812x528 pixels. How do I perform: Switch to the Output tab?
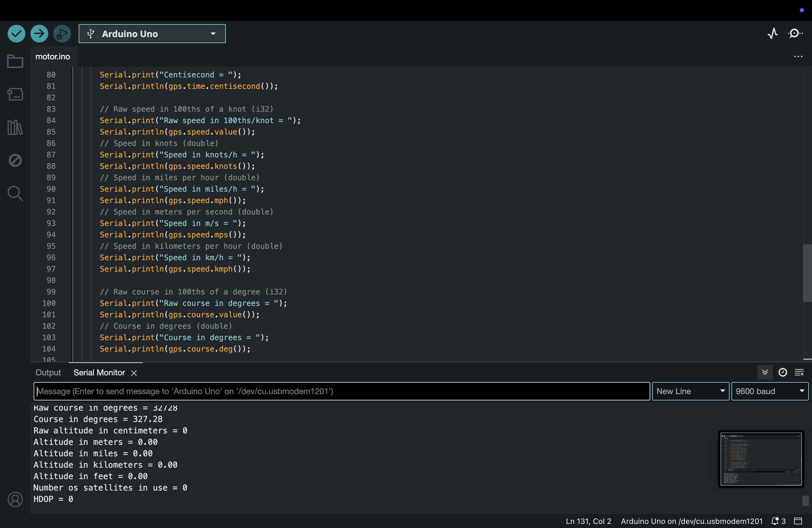(48, 373)
